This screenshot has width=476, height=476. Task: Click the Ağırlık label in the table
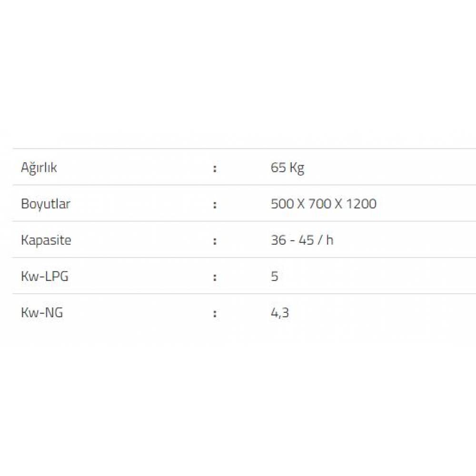(39, 168)
